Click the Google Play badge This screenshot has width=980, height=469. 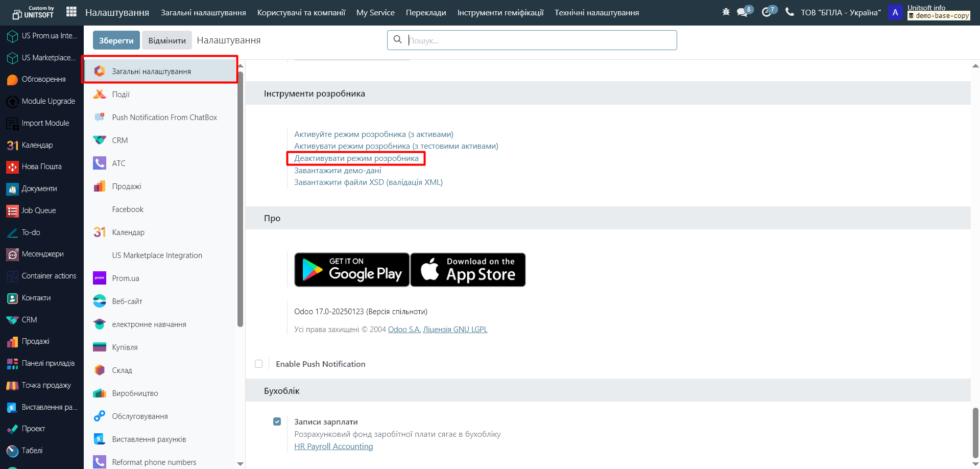tap(352, 270)
